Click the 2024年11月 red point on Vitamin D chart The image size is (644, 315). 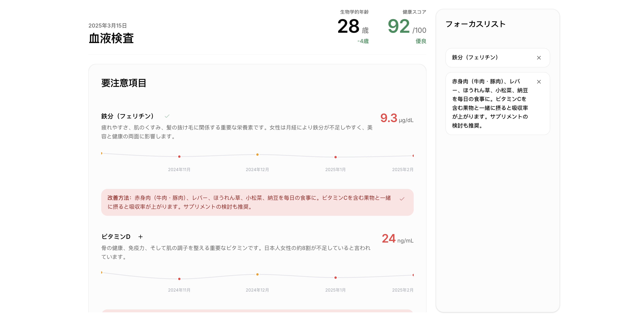coord(179,279)
